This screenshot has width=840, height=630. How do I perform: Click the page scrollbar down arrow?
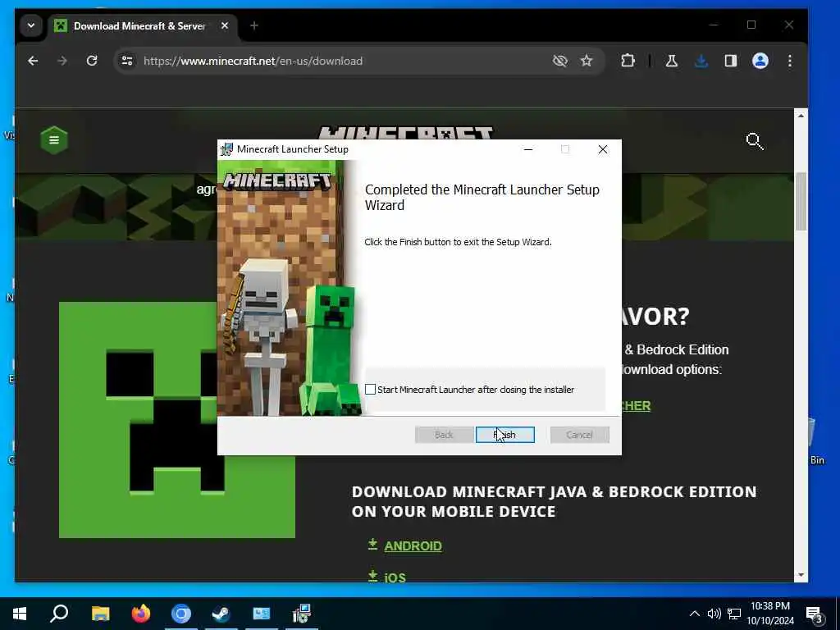[x=801, y=575]
